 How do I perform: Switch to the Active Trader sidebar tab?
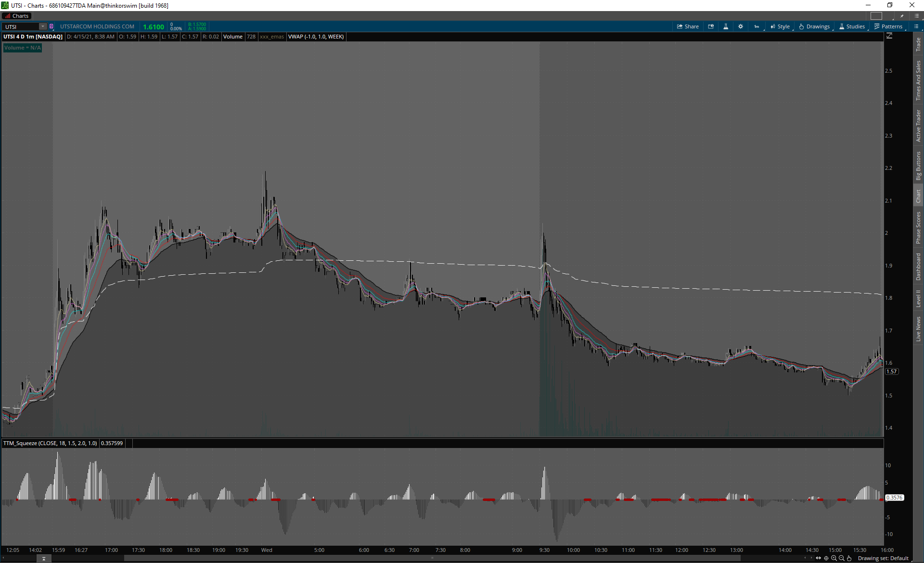click(918, 126)
